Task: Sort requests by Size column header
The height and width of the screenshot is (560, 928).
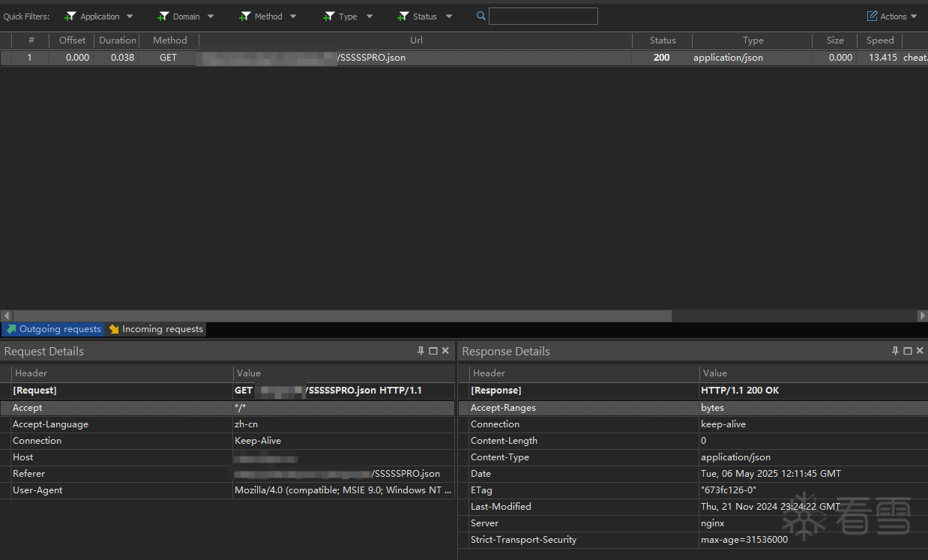Action: [x=835, y=40]
